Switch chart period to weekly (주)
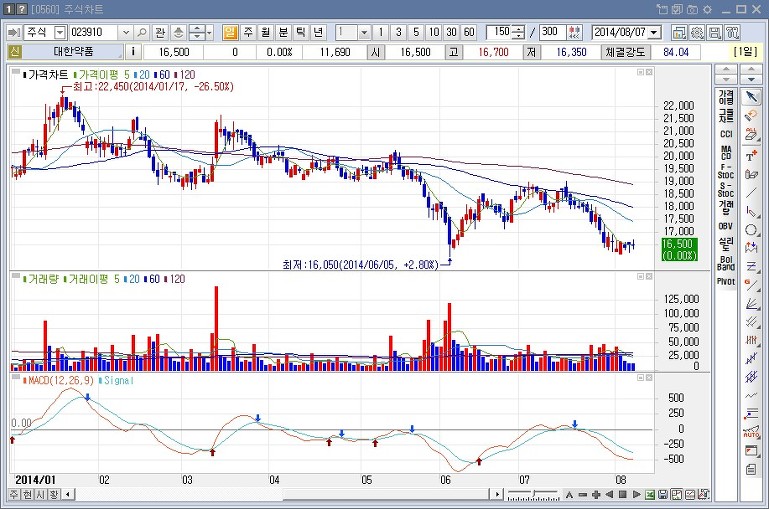This screenshot has height=509, width=769. click(248, 32)
